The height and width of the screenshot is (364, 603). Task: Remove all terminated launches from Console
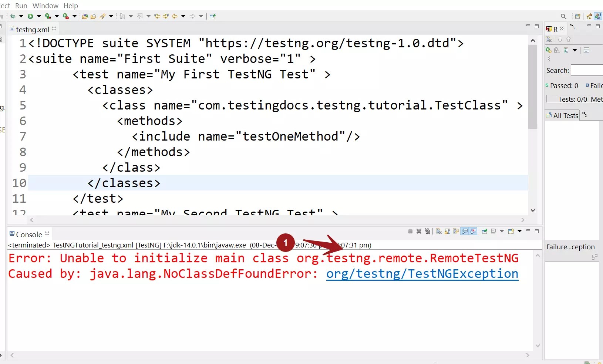click(427, 232)
